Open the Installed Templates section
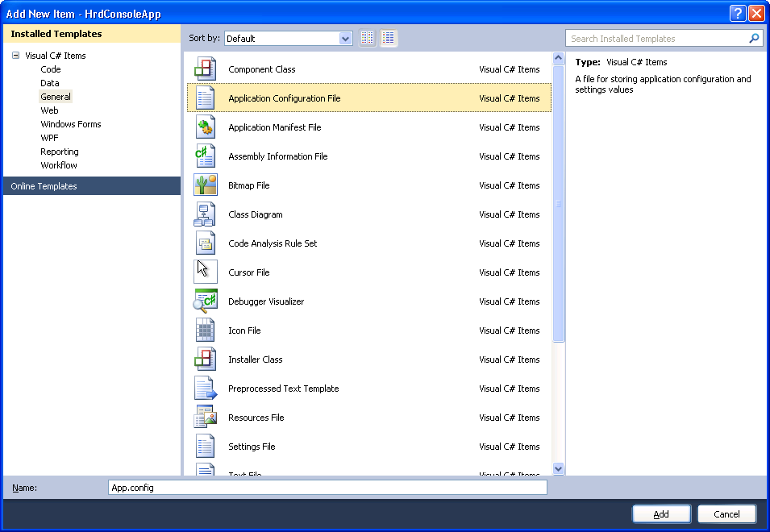 [92, 34]
